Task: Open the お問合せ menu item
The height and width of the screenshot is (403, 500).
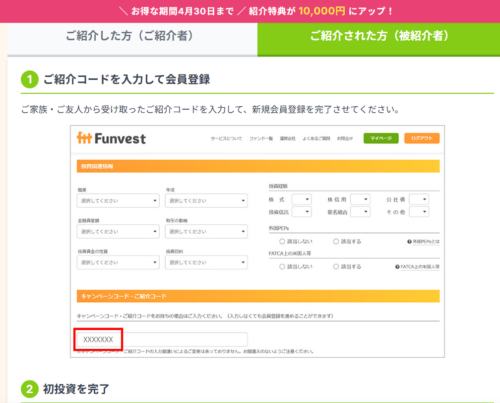Action: click(x=345, y=138)
